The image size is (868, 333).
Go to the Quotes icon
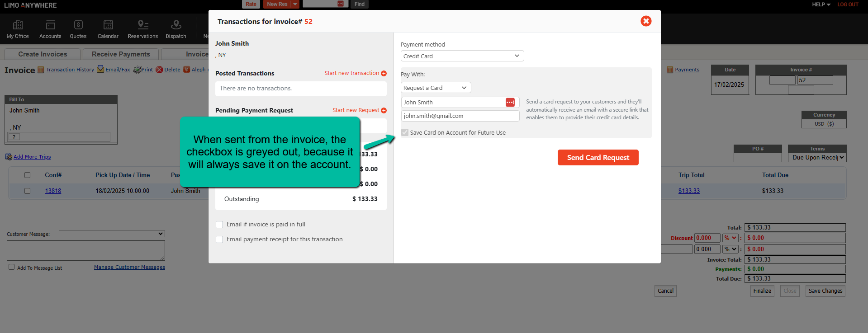[x=78, y=25]
